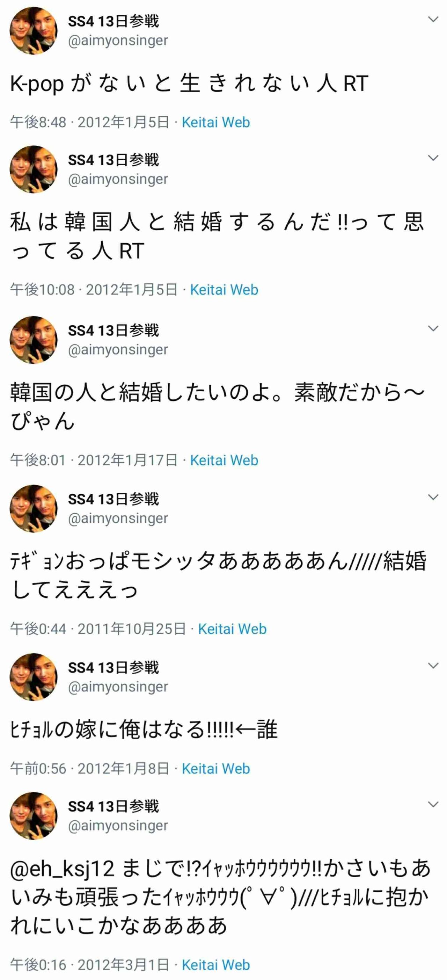447x980 pixels.
Task: Open avatar on @eh_ksj12 reply tweet
Action: (x=34, y=816)
